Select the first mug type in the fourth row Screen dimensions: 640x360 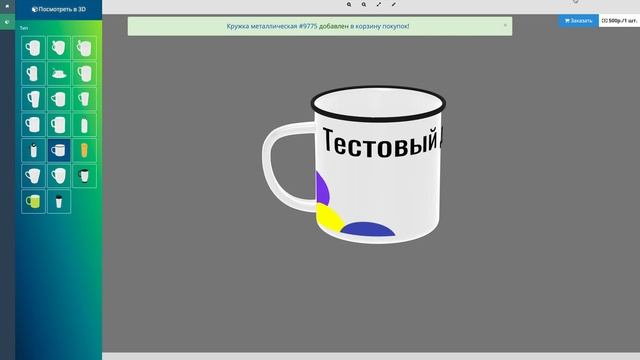[33, 125]
